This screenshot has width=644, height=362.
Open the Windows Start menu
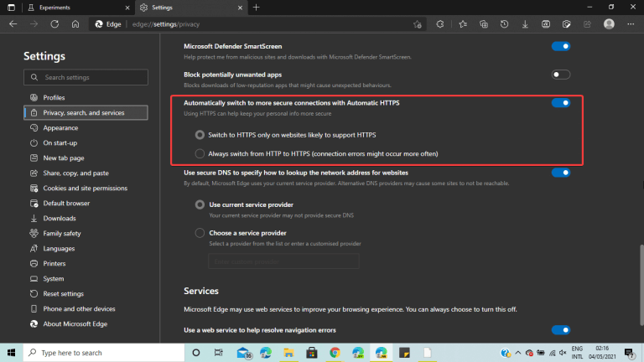(x=11, y=353)
